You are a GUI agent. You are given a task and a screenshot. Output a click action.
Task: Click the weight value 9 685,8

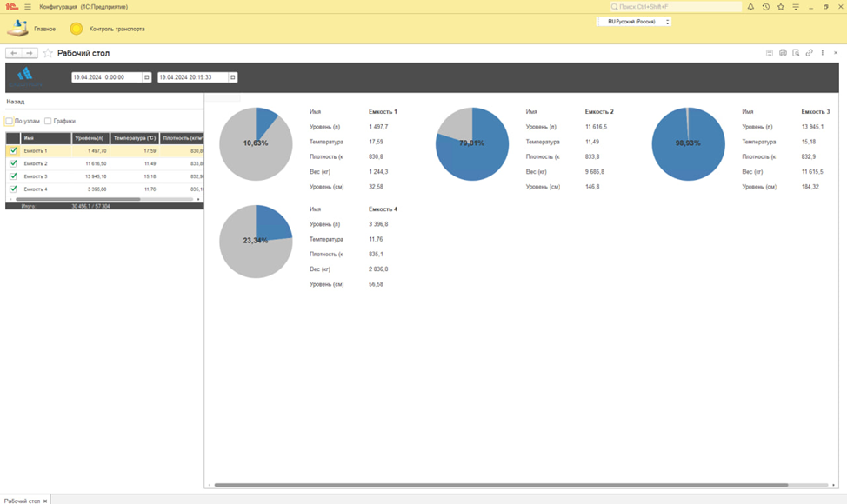[x=595, y=171]
